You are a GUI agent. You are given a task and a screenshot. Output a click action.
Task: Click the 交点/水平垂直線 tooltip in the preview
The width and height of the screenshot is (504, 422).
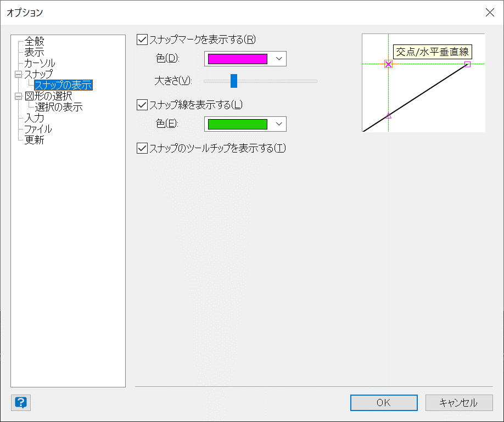click(x=433, y=52)
